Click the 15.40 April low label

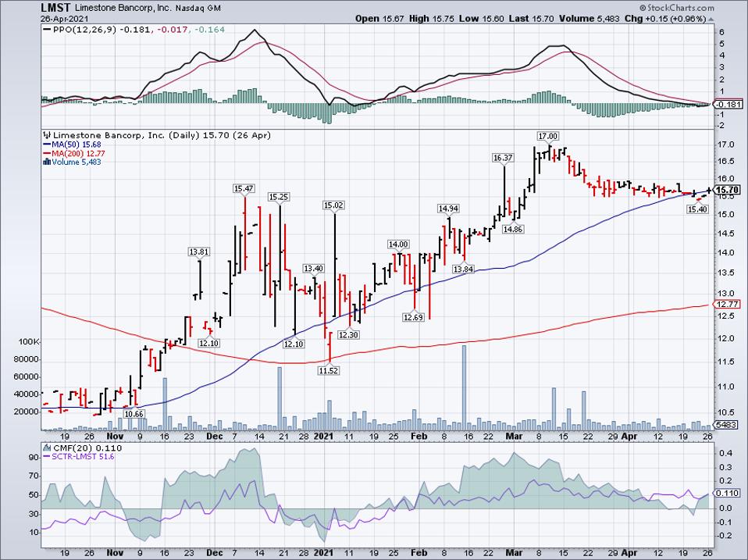tap(697, 209)
